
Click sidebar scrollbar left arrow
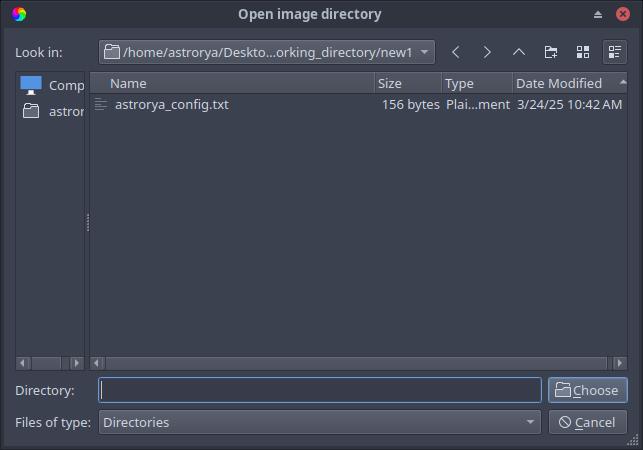(x=23, y=363)
